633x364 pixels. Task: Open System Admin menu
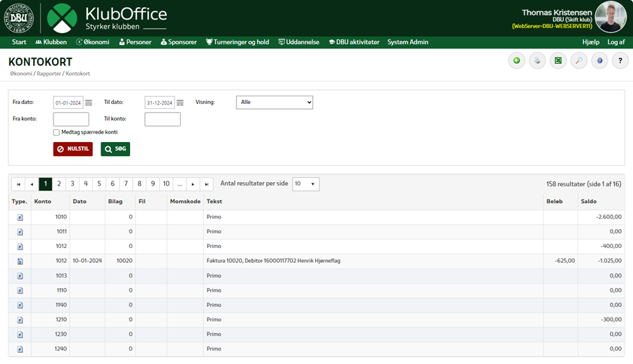408,42
